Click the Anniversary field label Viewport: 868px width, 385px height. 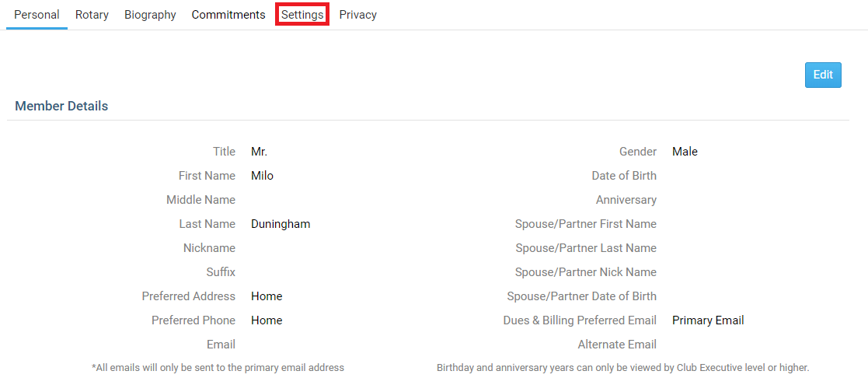[x=626, y=200]
